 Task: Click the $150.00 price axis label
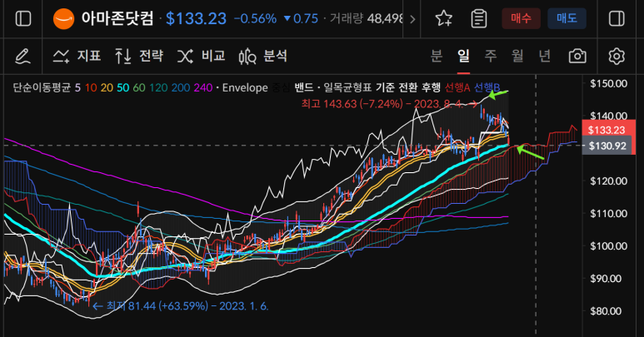[x=609, y=84]
